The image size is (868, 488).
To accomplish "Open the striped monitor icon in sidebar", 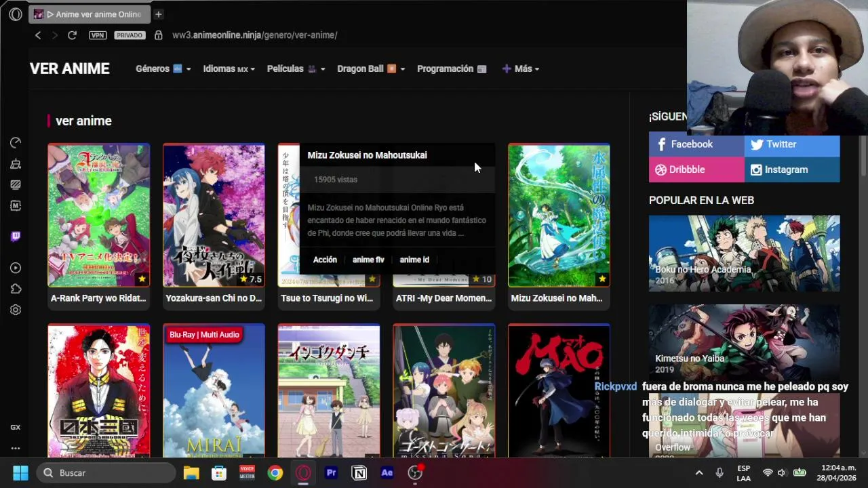I will (16, 184).
